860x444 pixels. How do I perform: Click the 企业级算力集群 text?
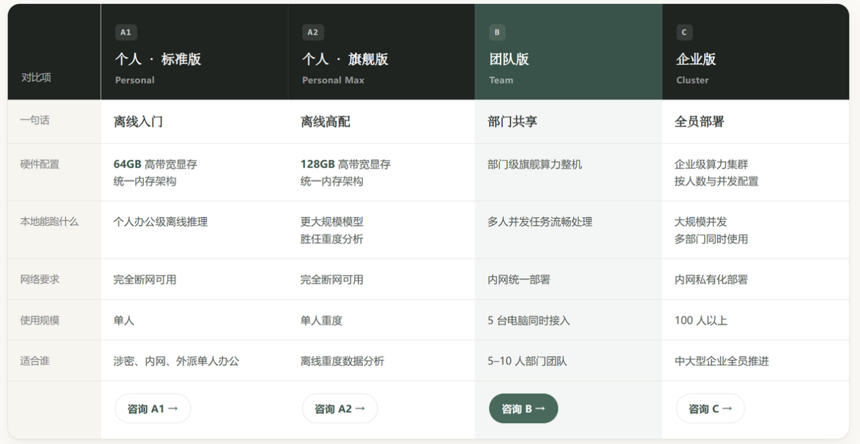pyautogui.click(x=711, y=164)
